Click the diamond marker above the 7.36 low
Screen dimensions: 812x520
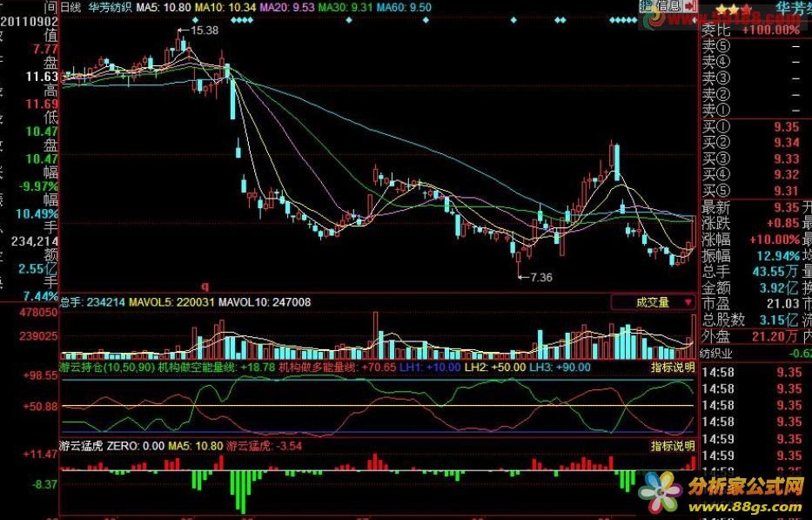[513, 20]
